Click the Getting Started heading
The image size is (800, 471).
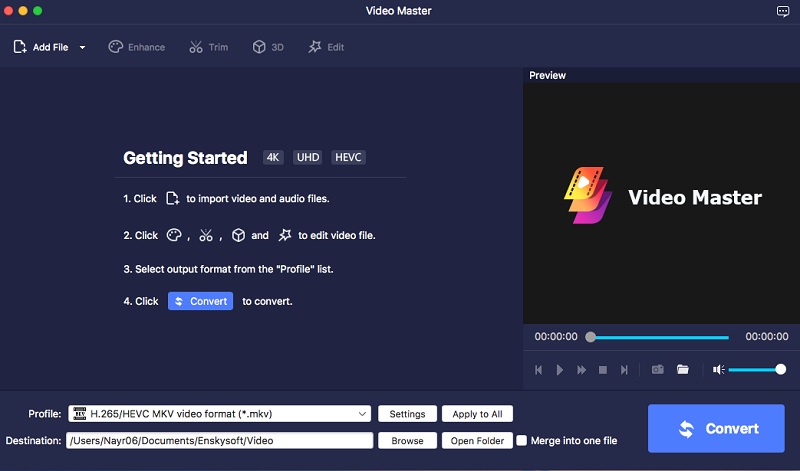185,158
